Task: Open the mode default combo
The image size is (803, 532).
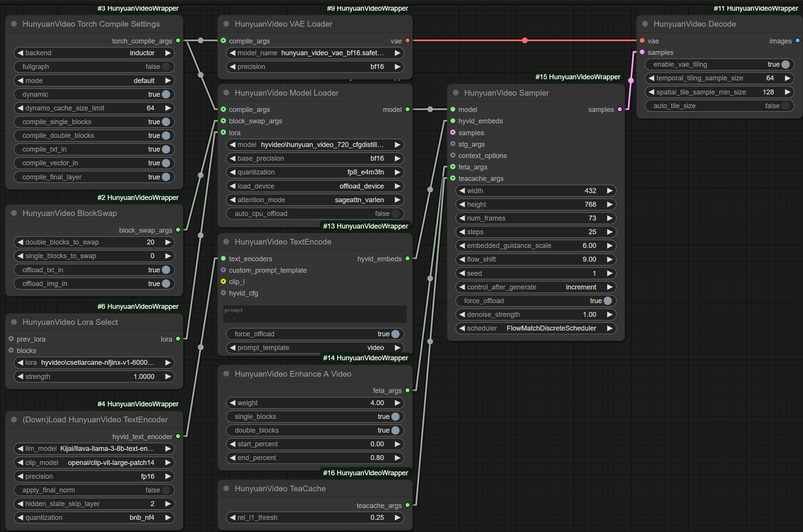Action: [x=94, y=80]
